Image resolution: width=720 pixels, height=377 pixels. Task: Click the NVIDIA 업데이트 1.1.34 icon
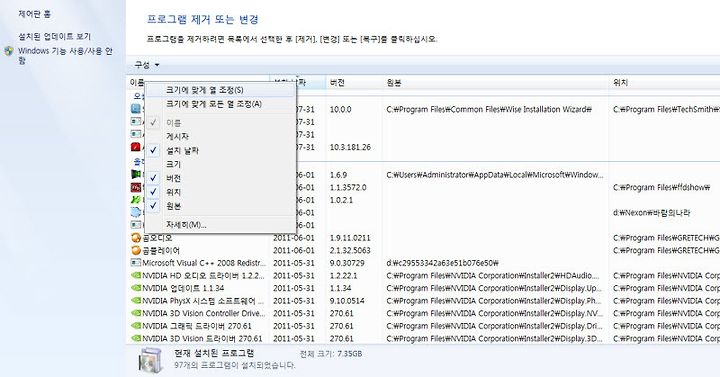pos(135,288)
